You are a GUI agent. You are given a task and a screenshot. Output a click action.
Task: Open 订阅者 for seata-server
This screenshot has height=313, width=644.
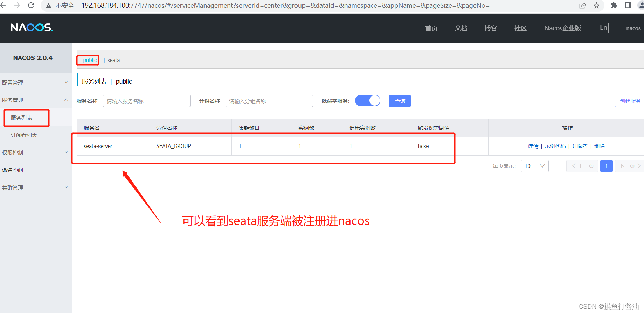(580, 146)
